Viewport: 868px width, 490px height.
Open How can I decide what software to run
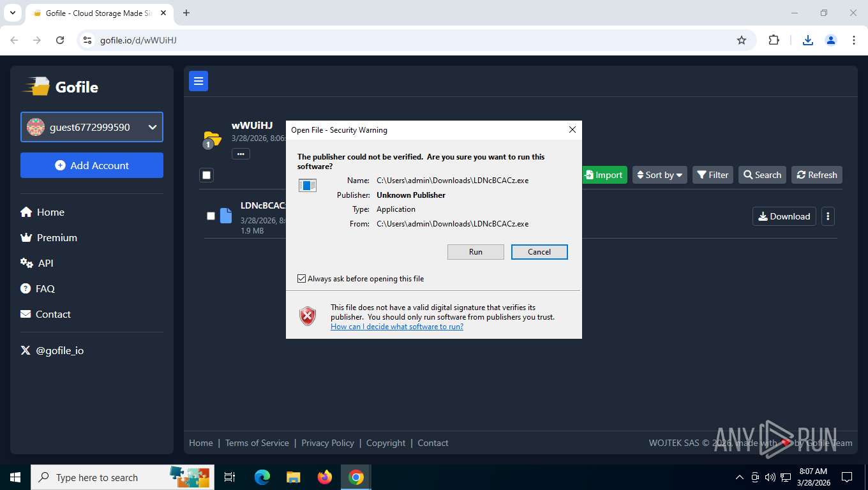(x=397, y=327)
